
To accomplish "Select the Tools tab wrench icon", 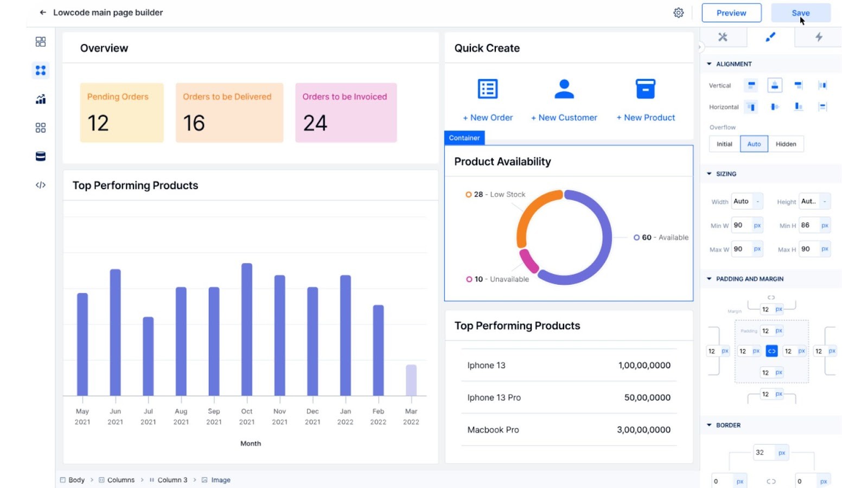I will (x=723, y=37).
